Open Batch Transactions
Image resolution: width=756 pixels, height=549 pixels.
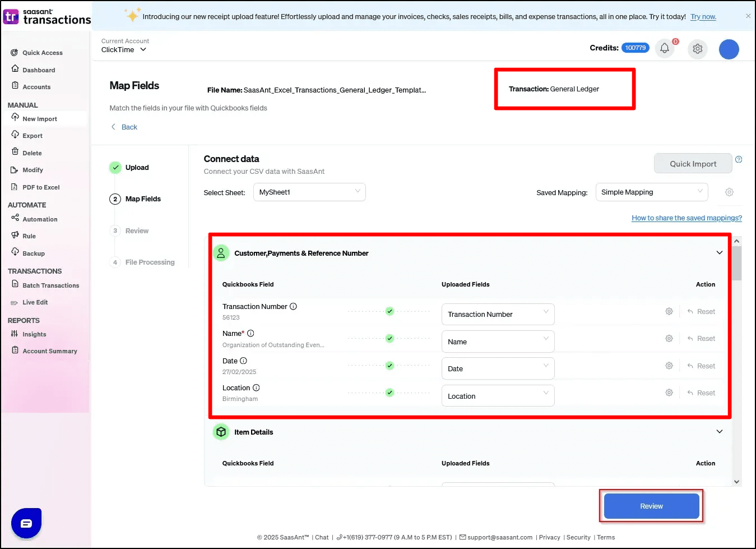click(x=50, y=285)
